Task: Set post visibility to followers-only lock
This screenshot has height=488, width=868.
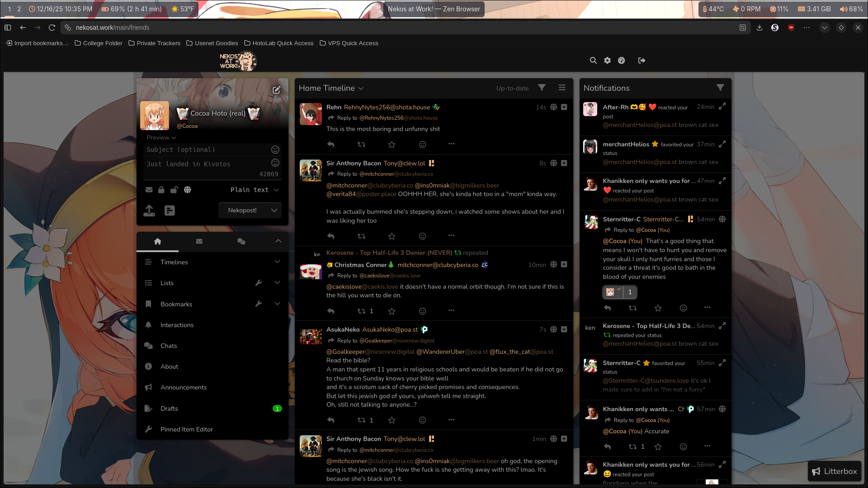Action: 161,190
